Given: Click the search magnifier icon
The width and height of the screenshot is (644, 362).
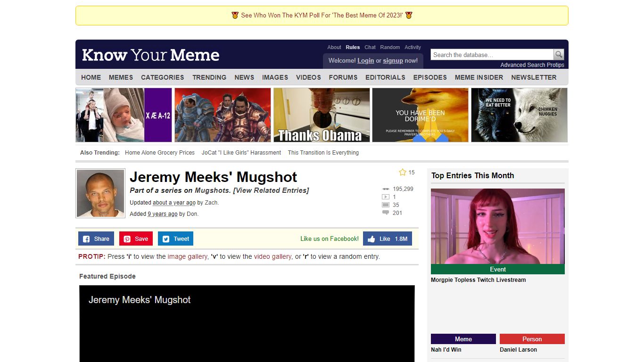Looking at the screenshot, I should (x=559, y=55).
